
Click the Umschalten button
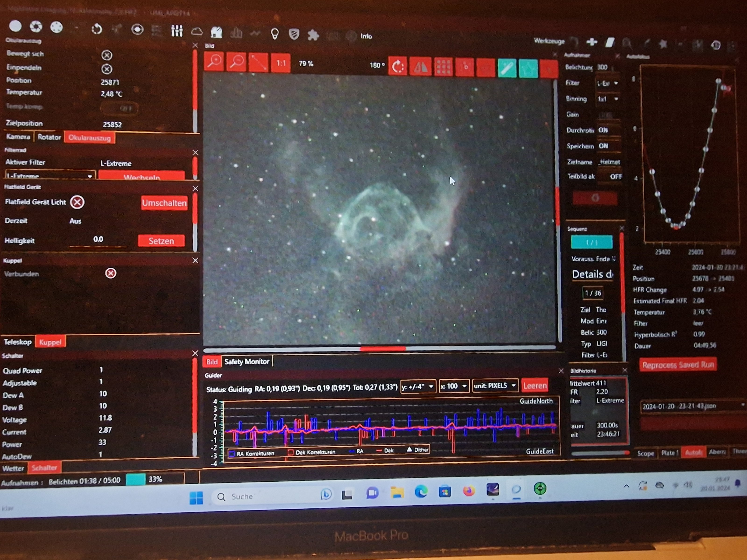tap(164, 203)
